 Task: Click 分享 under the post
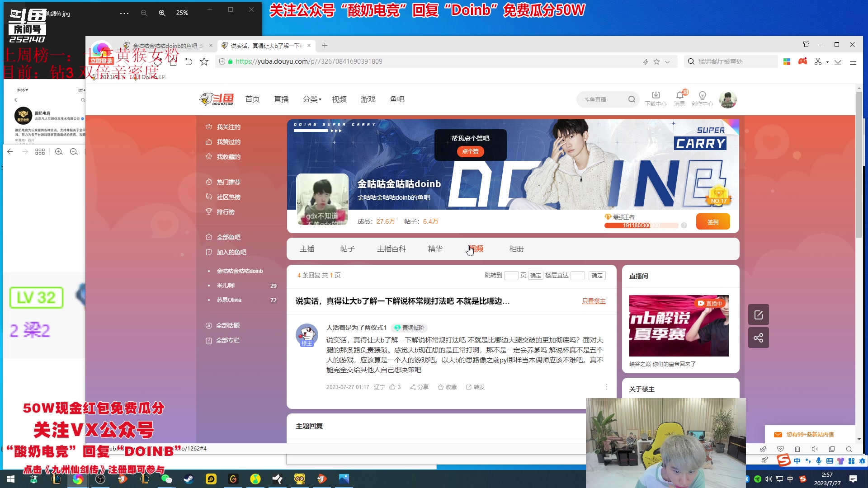tap(419, 387)
